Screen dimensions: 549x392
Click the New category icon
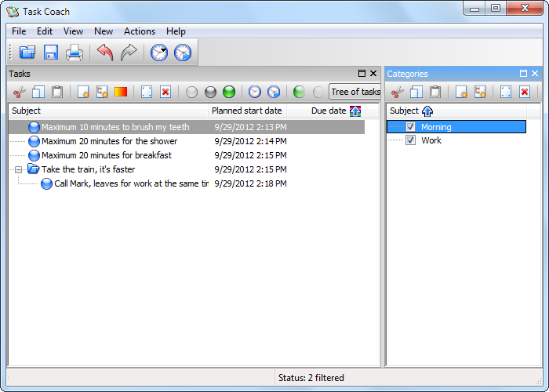[461, 92]
